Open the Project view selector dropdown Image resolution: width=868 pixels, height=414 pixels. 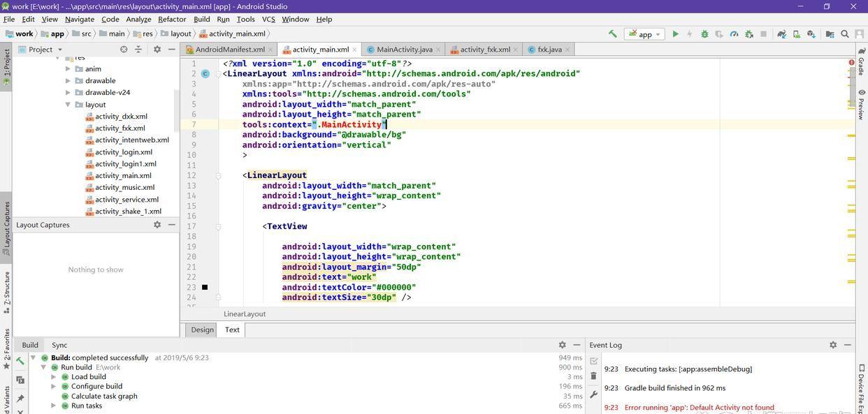pyautogui.click(x=41, y=50)
